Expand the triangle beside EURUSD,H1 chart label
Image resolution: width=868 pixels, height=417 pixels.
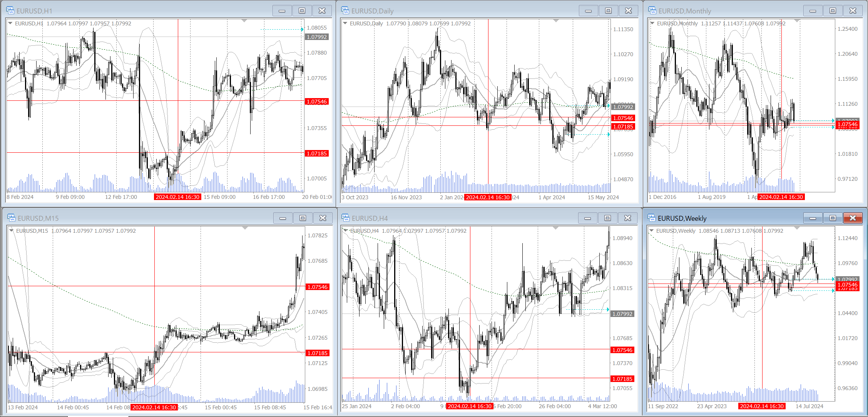(10, 23)
